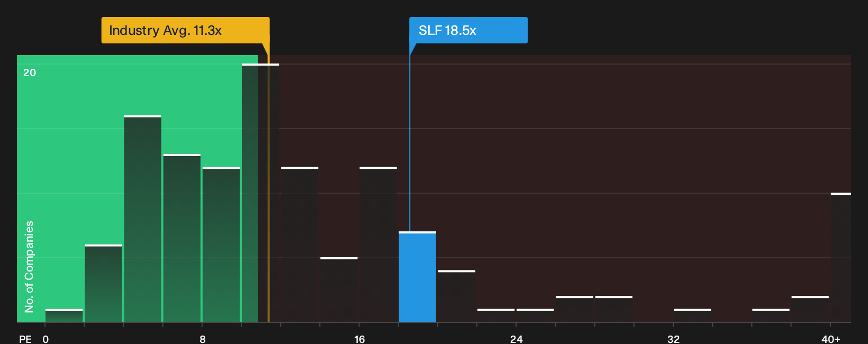Image resolution: width=868 pixels, height=344 pixels.
Task: Click the No. of Companies axis title
Action: (29, 266)
